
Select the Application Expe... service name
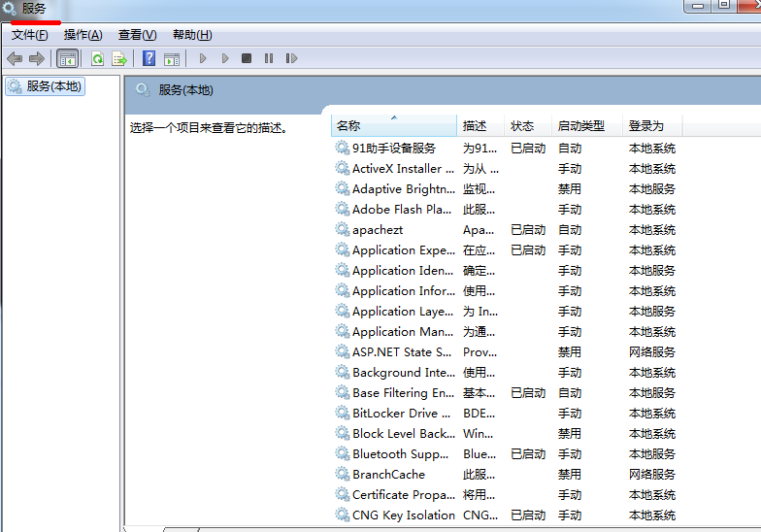pos(404,250)
